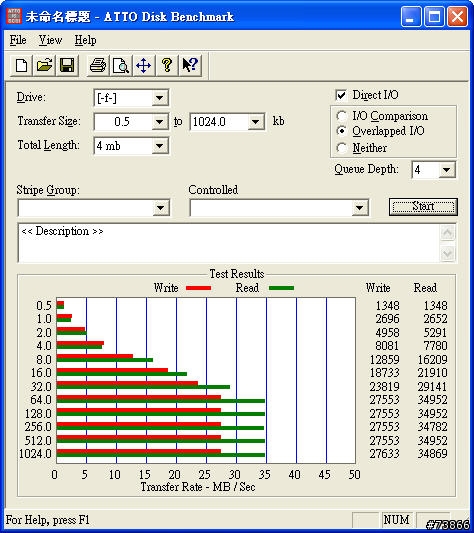Click the write value 27633

coord(384,454)
